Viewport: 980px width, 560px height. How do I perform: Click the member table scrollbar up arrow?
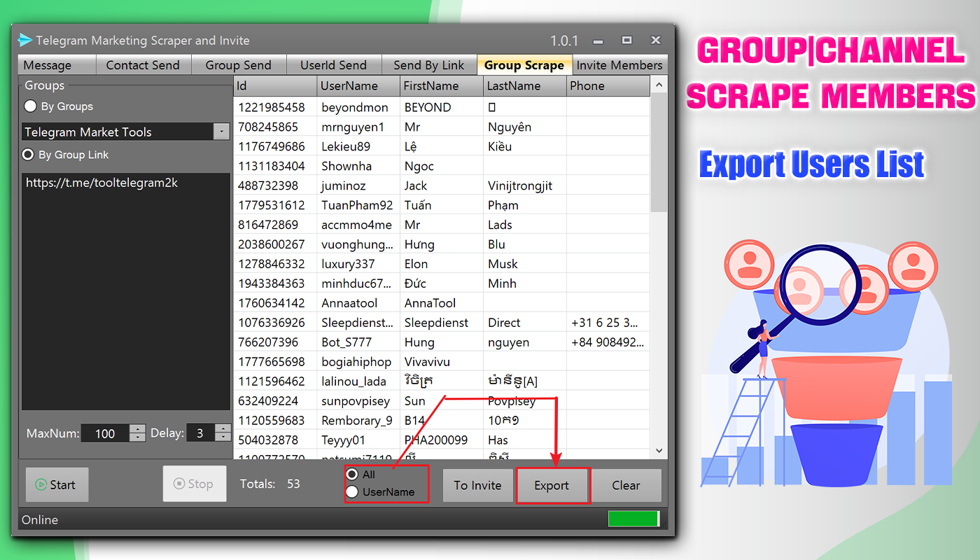pos(659,83)
